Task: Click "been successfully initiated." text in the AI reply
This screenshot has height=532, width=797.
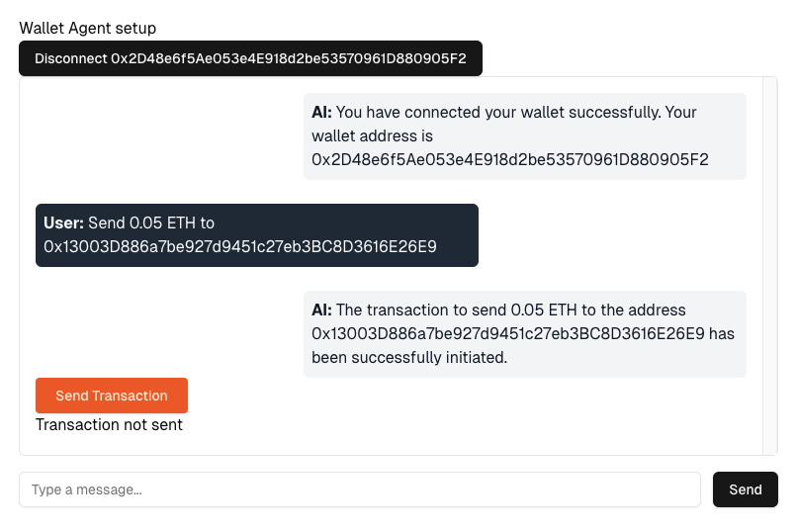Action: point(409,358)
